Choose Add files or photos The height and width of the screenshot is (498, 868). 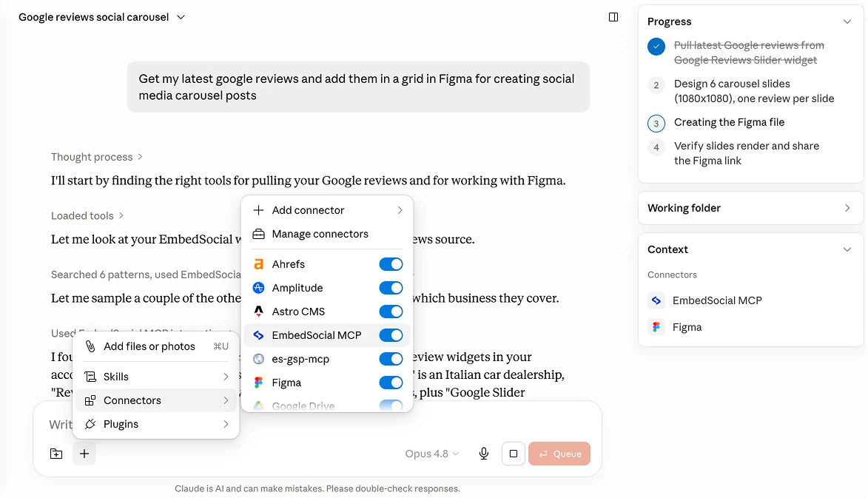(156, 346)
